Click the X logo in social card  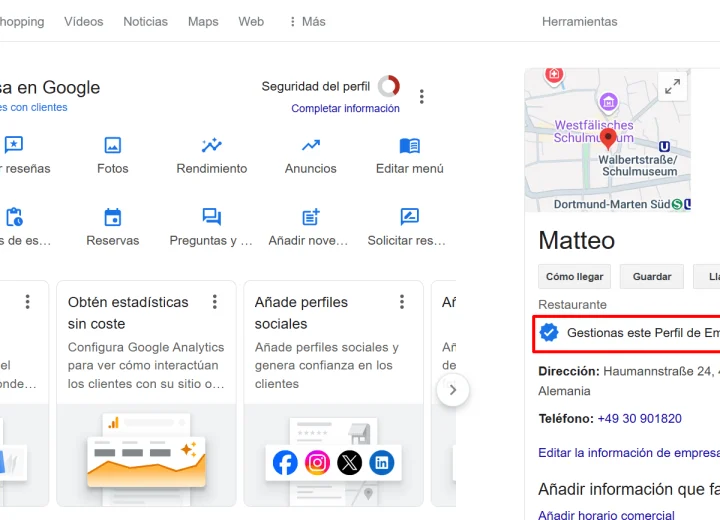[x=349, y=463]
